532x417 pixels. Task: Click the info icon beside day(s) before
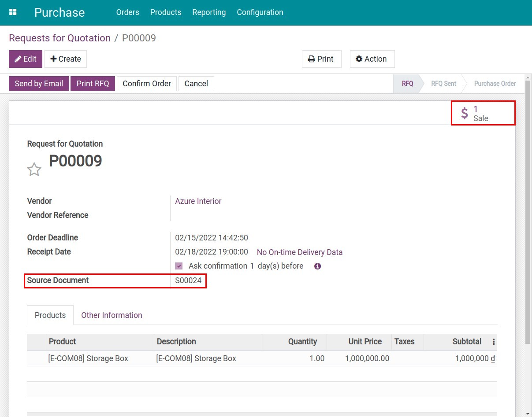[317, 266]
